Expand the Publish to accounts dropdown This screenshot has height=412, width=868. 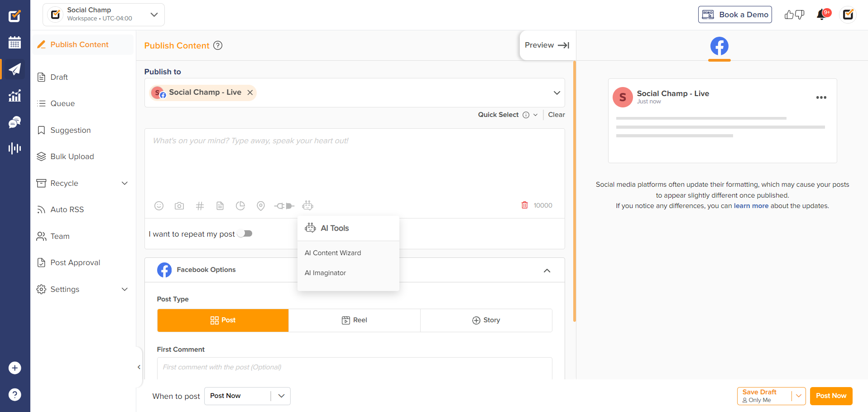[557, 92]
